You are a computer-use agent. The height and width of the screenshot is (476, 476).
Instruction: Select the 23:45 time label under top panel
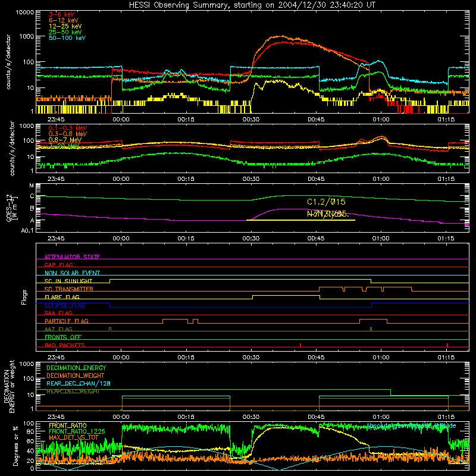[x=56, y=120]
